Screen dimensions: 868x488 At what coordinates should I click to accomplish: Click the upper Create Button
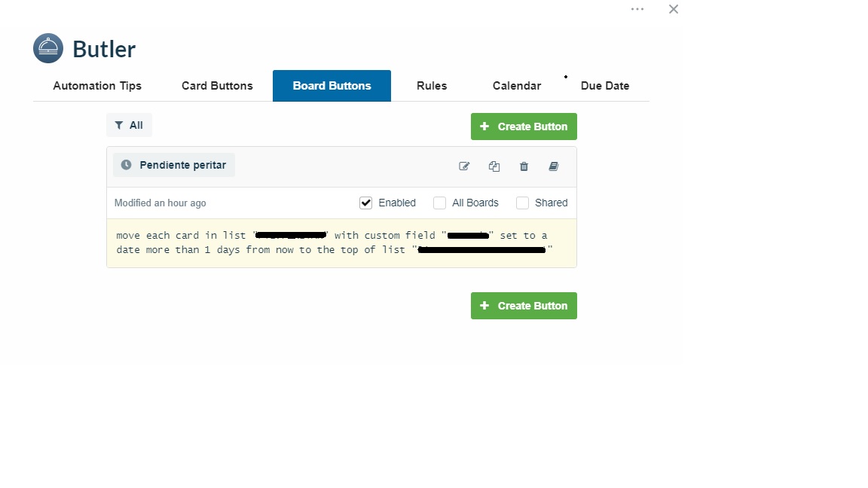[524, 127]
